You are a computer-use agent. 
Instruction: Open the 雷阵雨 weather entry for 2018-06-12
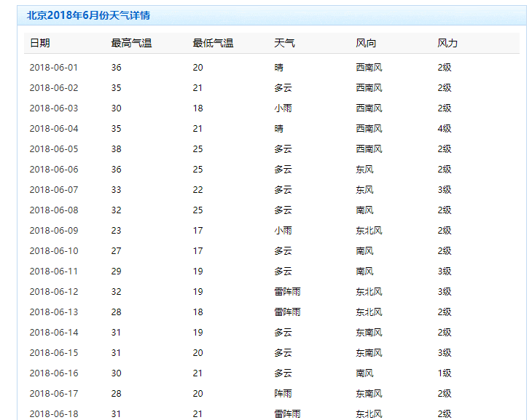tap(287, 292)
